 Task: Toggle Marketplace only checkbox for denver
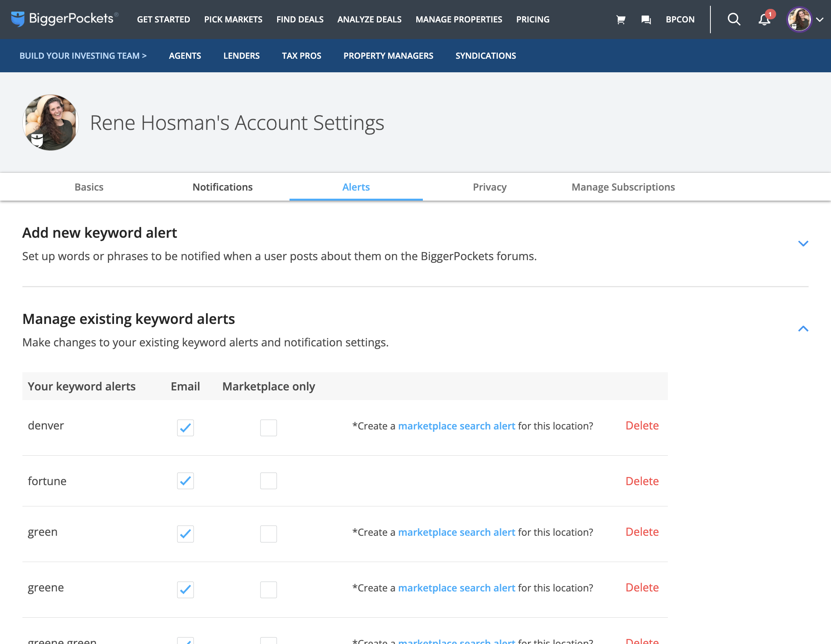(269, 428)
